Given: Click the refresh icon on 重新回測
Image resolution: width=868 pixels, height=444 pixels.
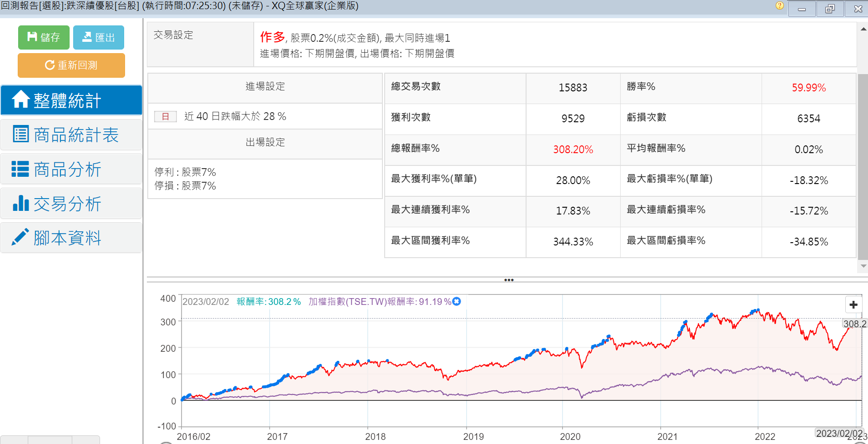Looking at the screenshot, I should tap(50, 65).
